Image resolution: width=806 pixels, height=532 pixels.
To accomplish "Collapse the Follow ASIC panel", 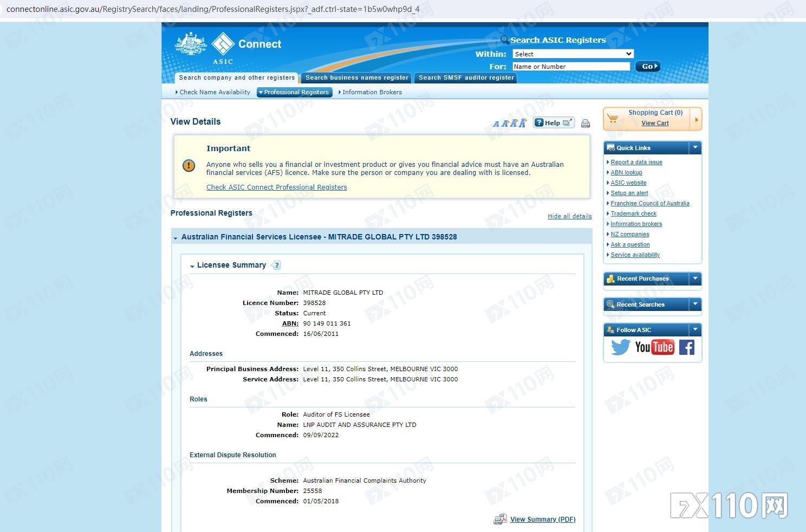I will pos(695,329).
